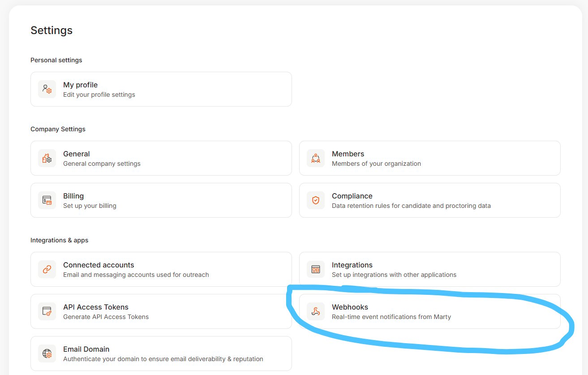Click the Compliance shield icon

pyautogui.click(x=316, y=200)
